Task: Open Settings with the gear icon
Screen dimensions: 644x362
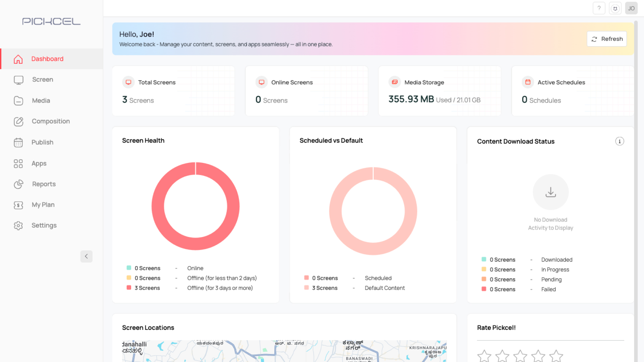Action: tap(18, 225)
